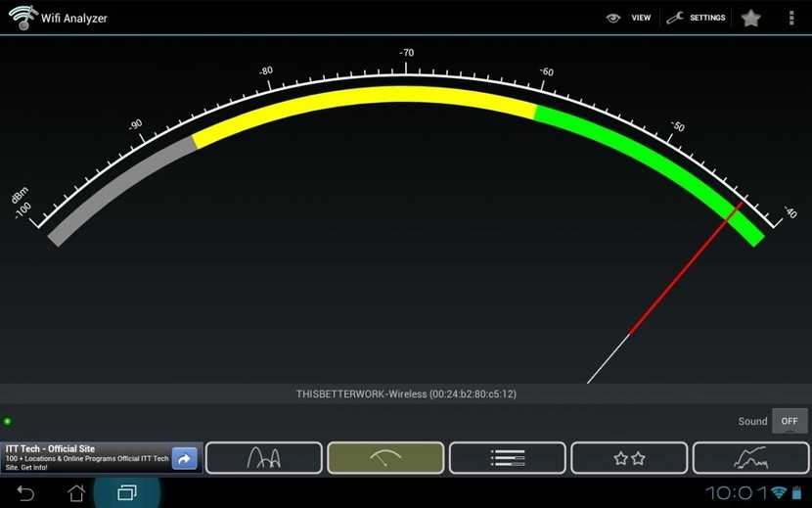Click the Wifi Analyzer app logo
Image resolution: width=812 pixels, height=508 pixels.
(x=21, y=18)
